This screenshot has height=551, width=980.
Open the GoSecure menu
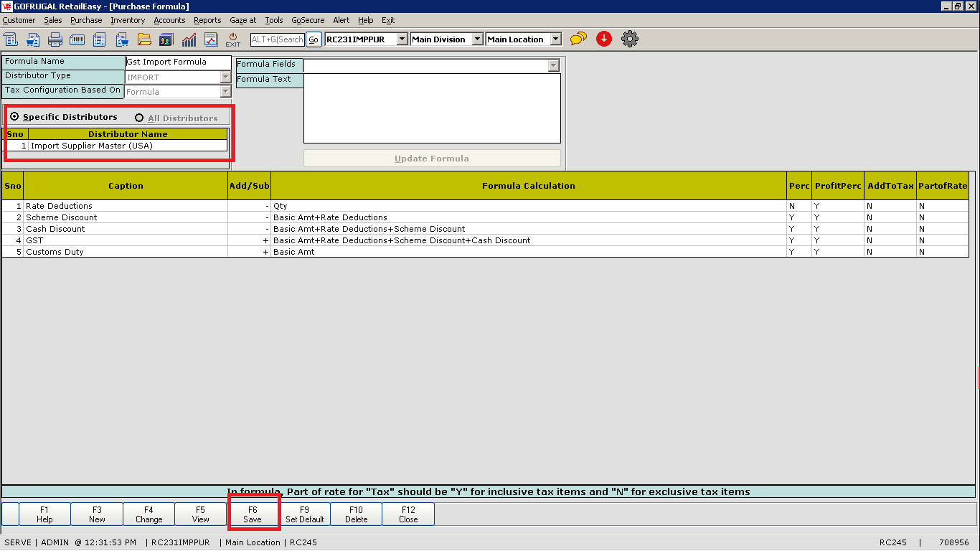(x=308, y=20)
